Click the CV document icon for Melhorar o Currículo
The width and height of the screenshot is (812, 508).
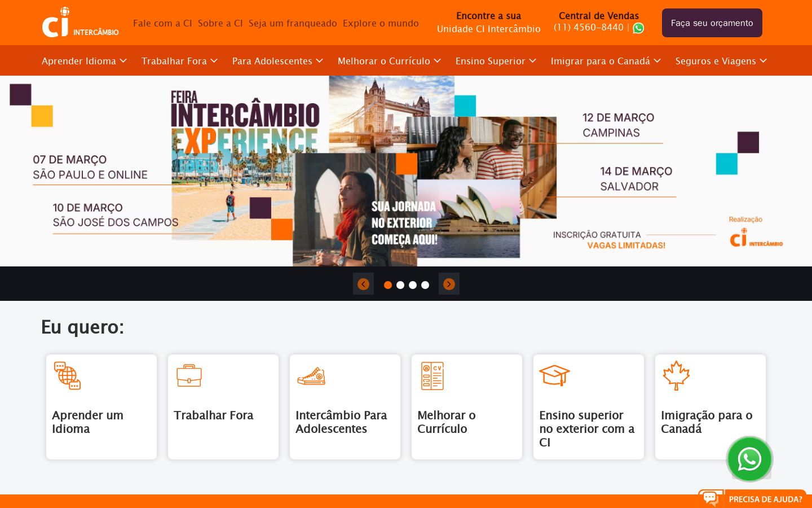433,376
